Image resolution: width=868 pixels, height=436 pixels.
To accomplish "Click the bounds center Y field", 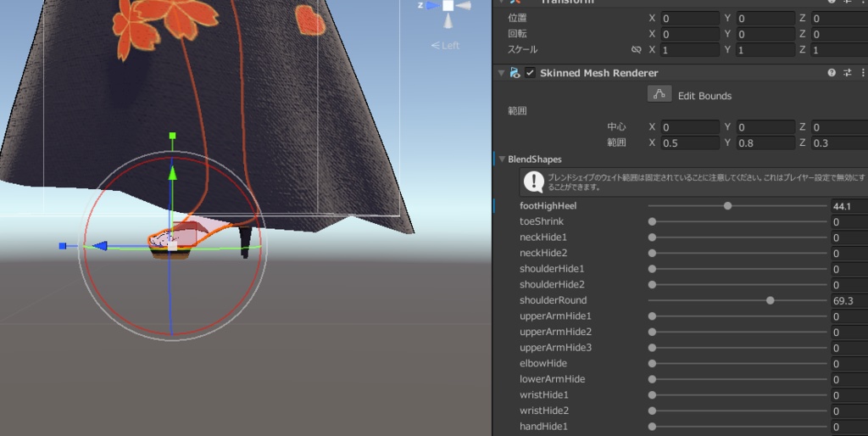I will click(765, 127).
